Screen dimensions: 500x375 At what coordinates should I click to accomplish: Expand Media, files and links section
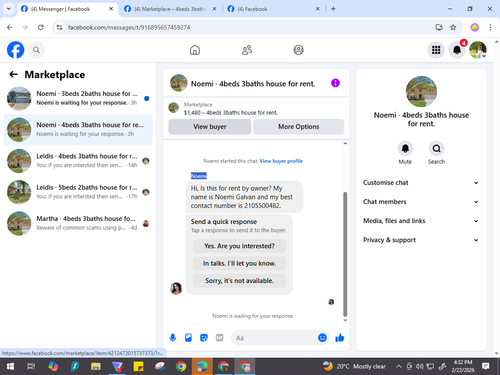421,221
